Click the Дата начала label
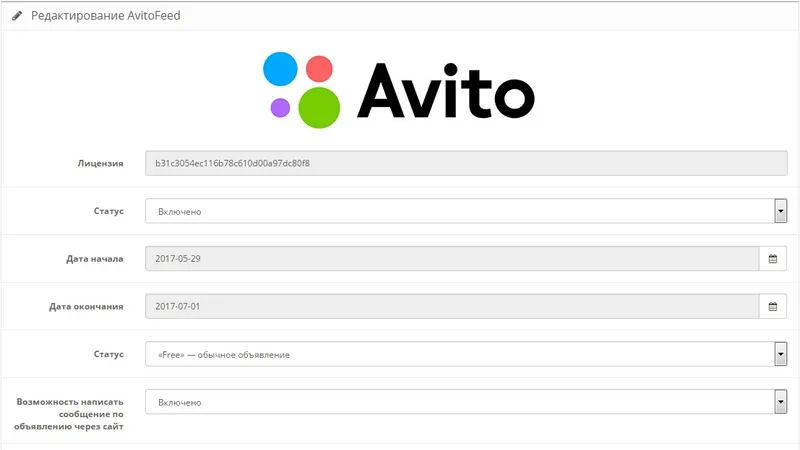This screenshot has height=450, width=800. (95, 259)
